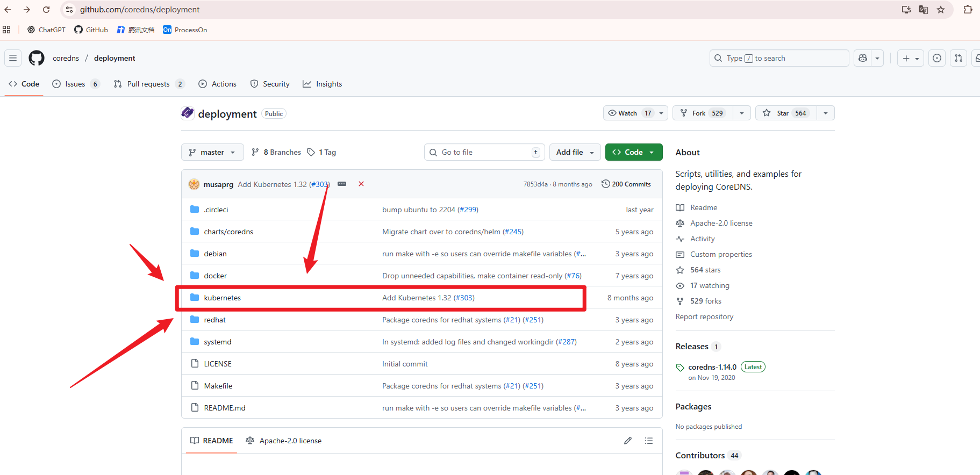Open the Actions tab
Viewport: 980px width, 475px height.
(218, 84)
